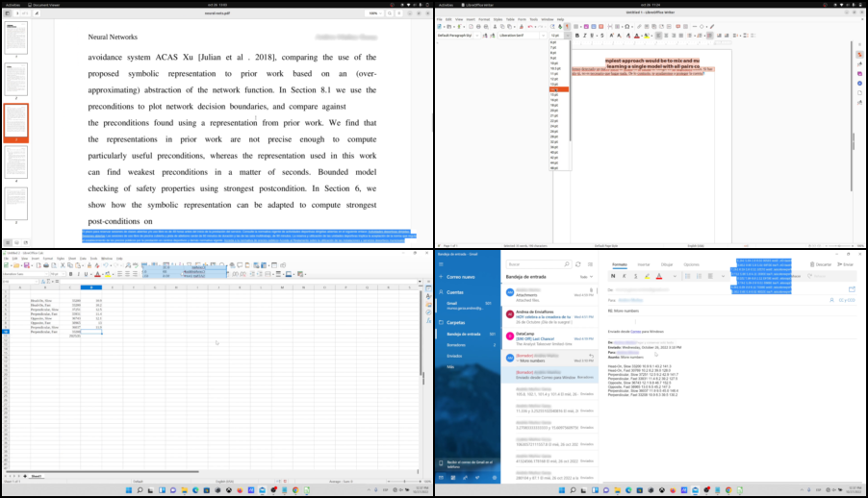Open Writer paragraph style dropdown arrow
Viewport: 868px width, 498px height.
point(477,36)
